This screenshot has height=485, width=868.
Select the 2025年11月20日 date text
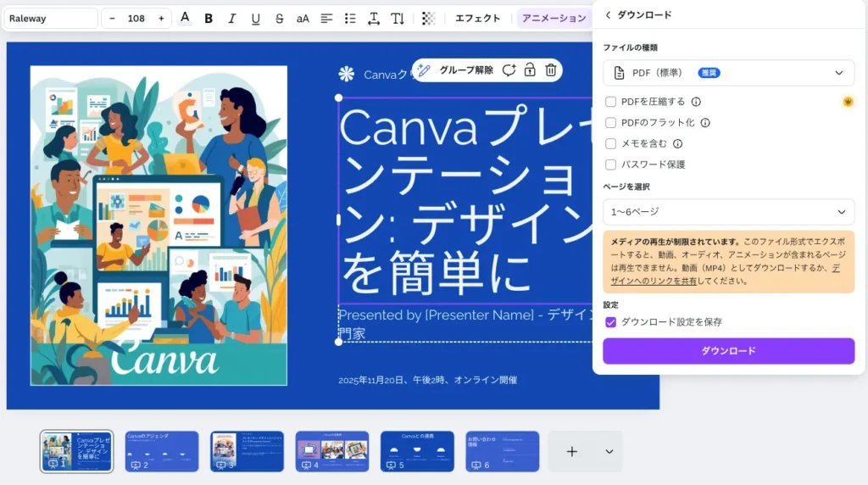click(428, 381)
